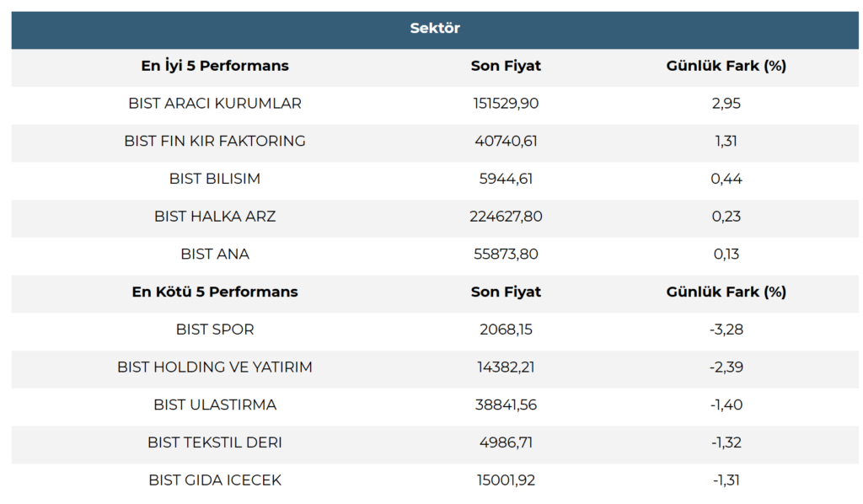Click the 14382,21 price value

click(506, 367)
